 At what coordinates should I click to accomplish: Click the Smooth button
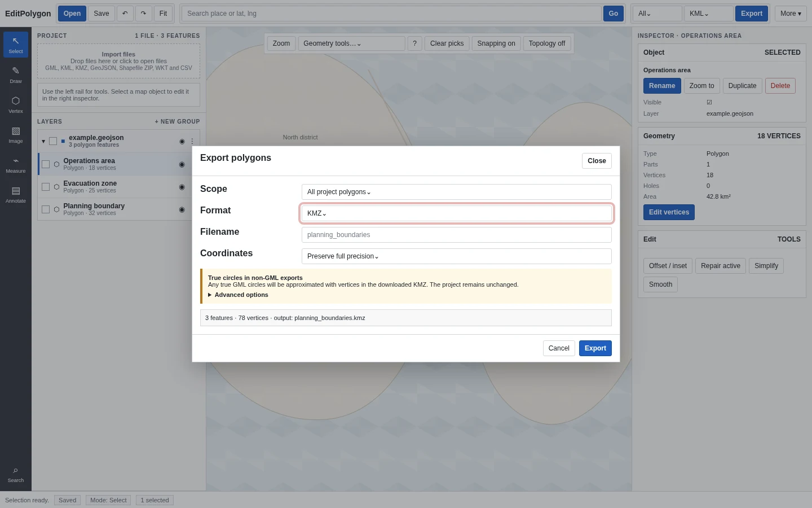click(660, 284)
